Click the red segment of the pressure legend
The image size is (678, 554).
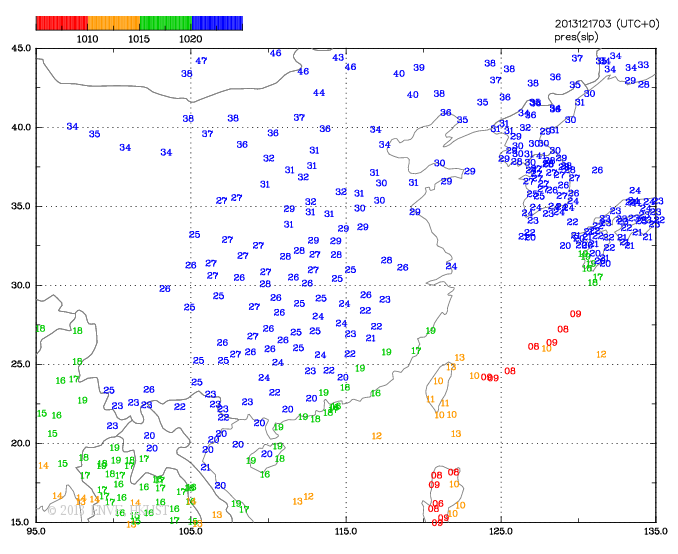[x=62, y=23]
